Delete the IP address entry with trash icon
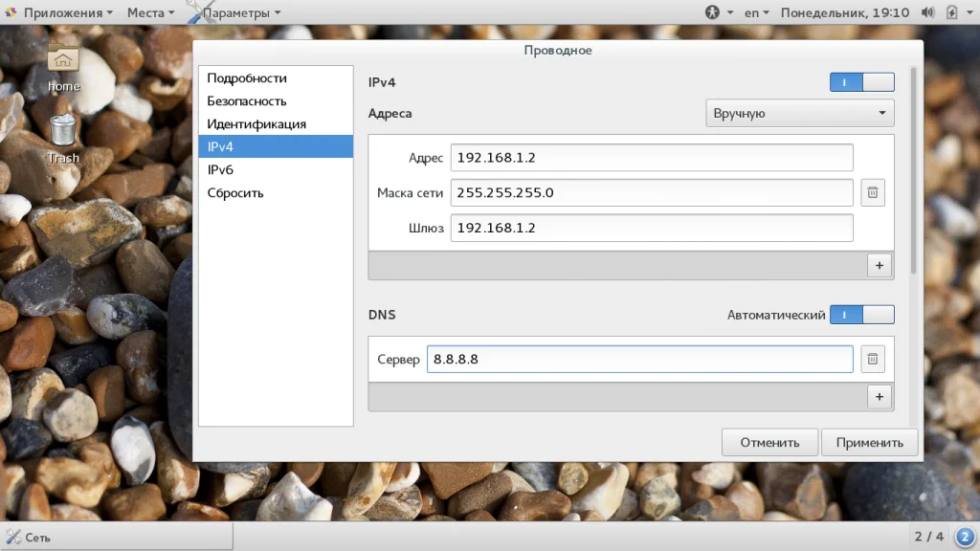This screenshot has width=980, height=551. click(872, 192)
